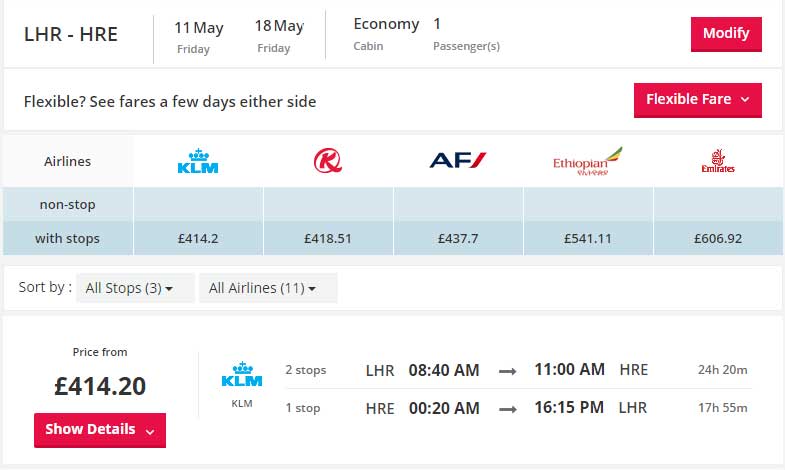Choose the Ethiopian airline logo
Screen dimensions: 785x470
[x=587, y=161]
